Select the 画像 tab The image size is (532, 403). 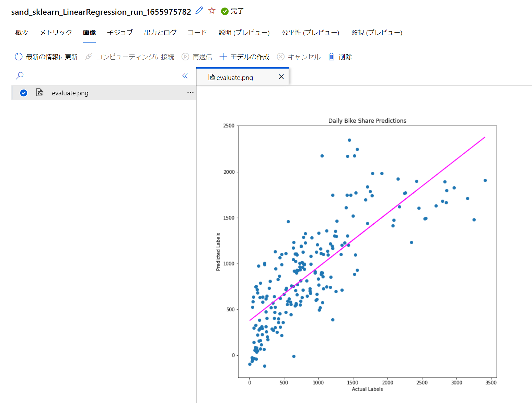click(x=89, y=33)
